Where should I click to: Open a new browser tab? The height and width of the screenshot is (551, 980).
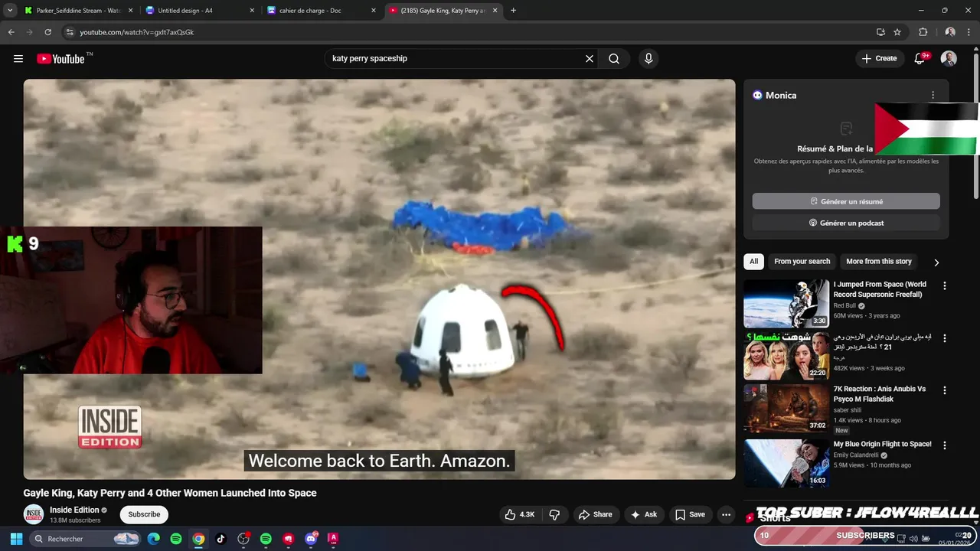pos(513,11)
